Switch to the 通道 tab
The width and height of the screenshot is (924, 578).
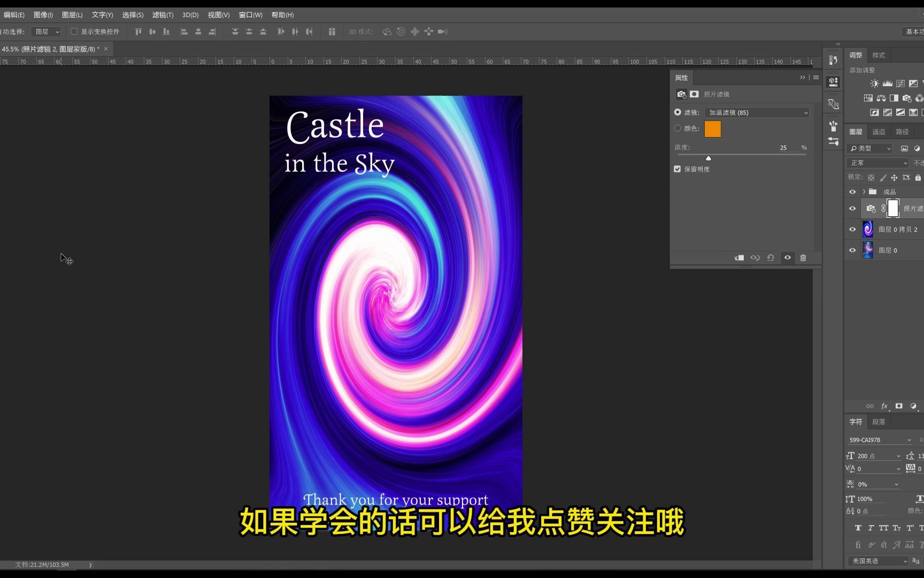(x=879, y=131)
